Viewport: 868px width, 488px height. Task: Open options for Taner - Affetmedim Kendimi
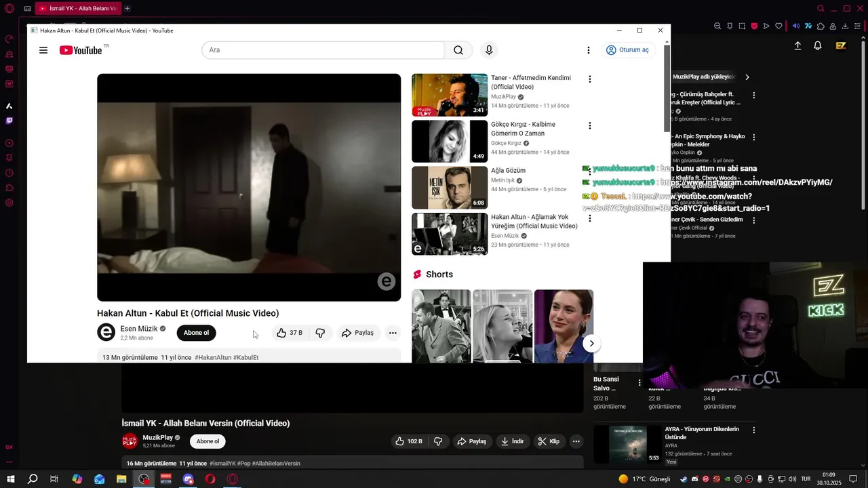click(590, 79)
